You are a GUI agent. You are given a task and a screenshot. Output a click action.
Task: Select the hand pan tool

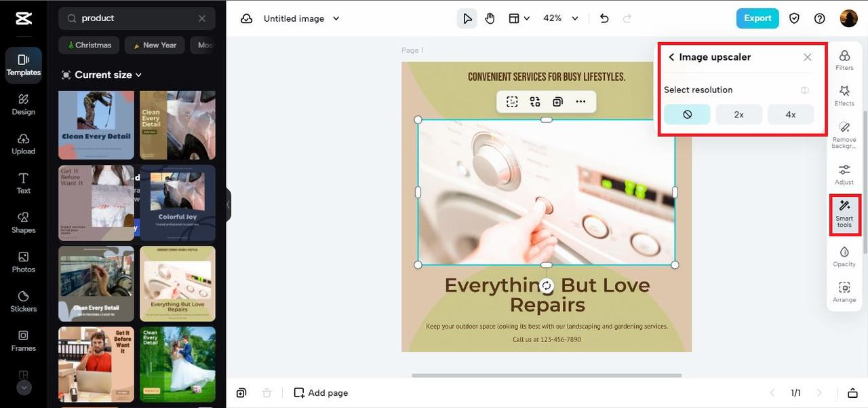pos(490,18)
